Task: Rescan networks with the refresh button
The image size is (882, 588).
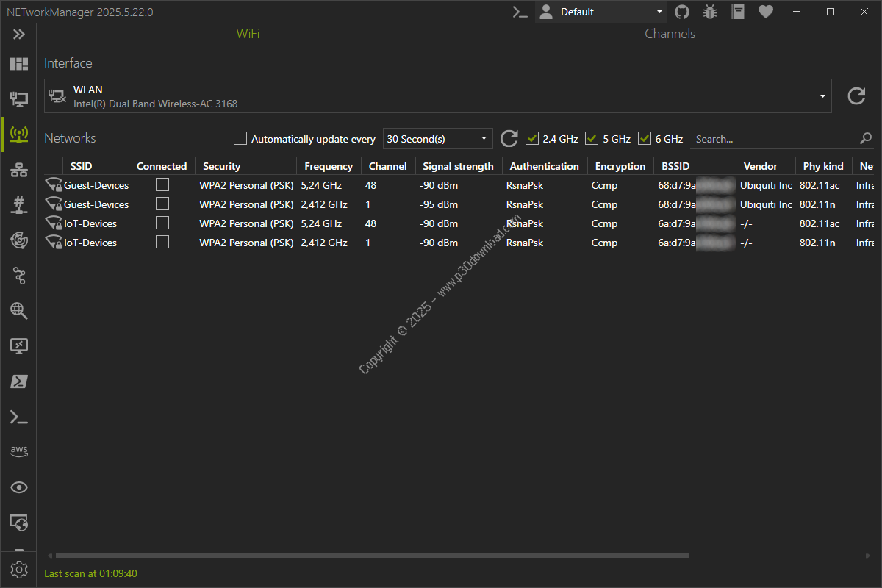Action: click(509, 138)
